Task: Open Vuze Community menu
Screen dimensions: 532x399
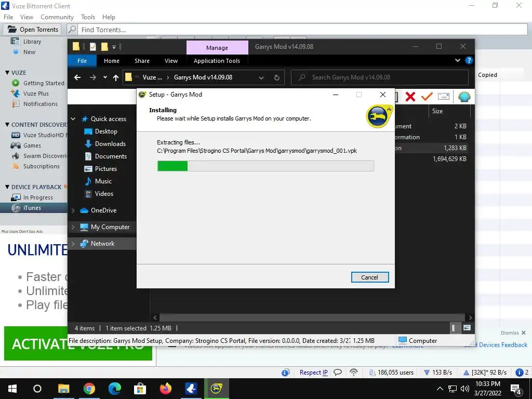Action: (x=57, y=17)
